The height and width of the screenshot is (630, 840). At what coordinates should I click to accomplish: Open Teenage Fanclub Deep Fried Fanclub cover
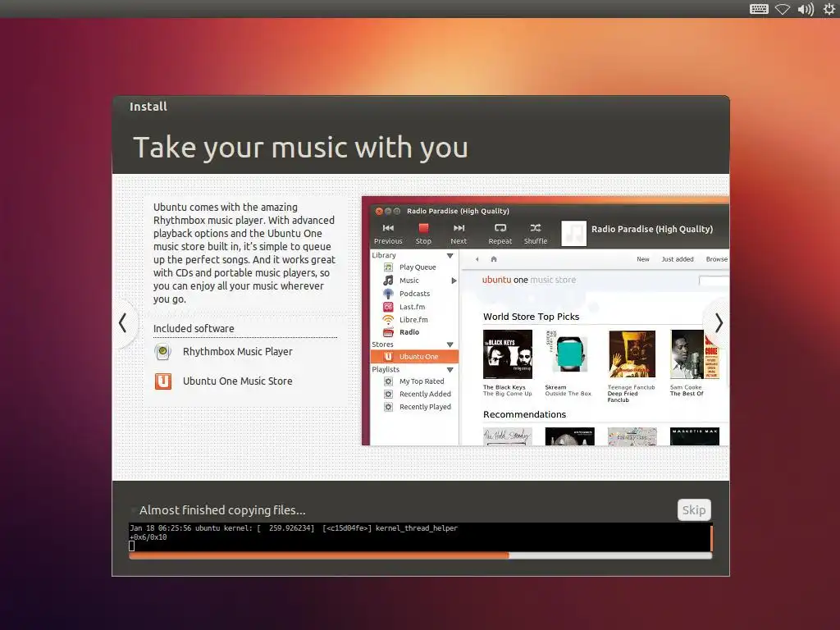click(632, 354)
